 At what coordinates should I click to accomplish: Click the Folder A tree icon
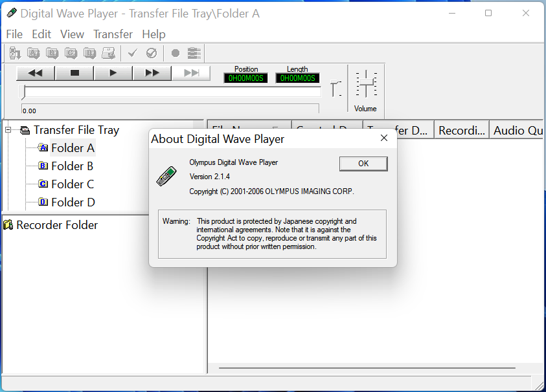tap(43, 148)
